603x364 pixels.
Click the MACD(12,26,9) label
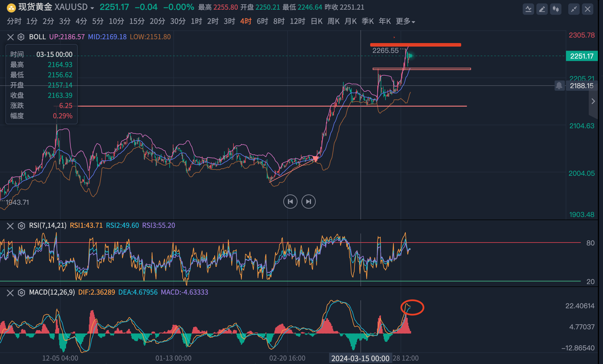52,292
